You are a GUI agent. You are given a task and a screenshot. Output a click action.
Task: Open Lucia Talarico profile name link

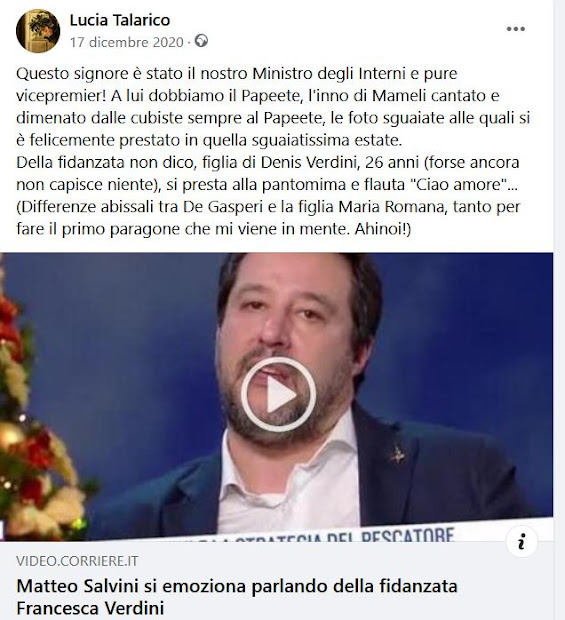(120, 20)
